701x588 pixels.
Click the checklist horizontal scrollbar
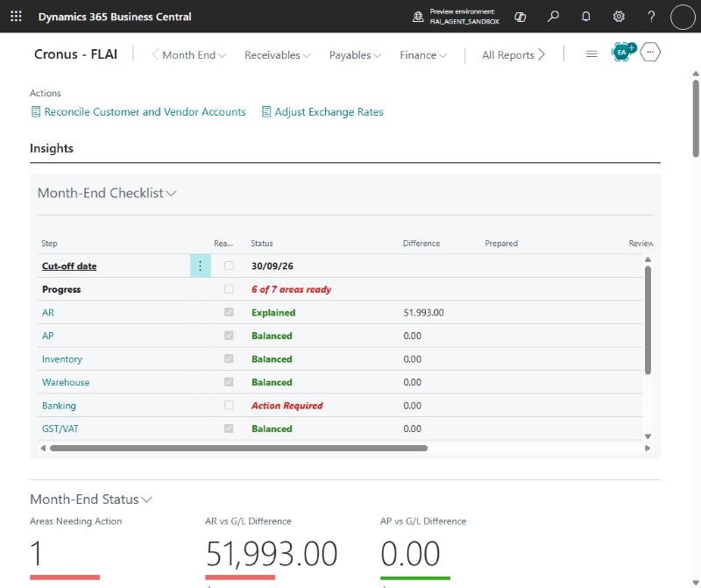tap(238, 448)
